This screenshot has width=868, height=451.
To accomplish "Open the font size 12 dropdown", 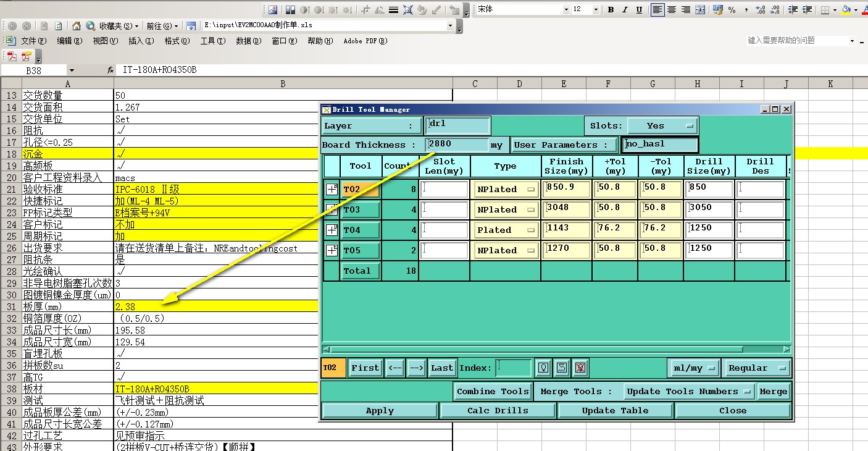I will click(x=596, y=9).
